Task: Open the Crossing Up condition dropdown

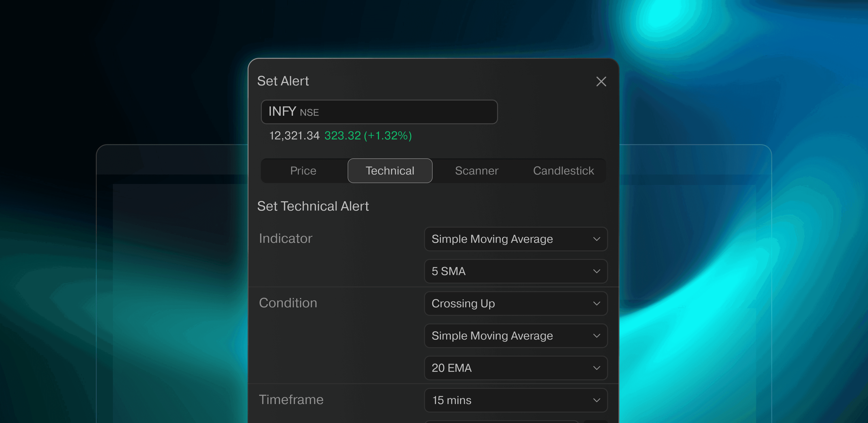Action: click(516, 303)
